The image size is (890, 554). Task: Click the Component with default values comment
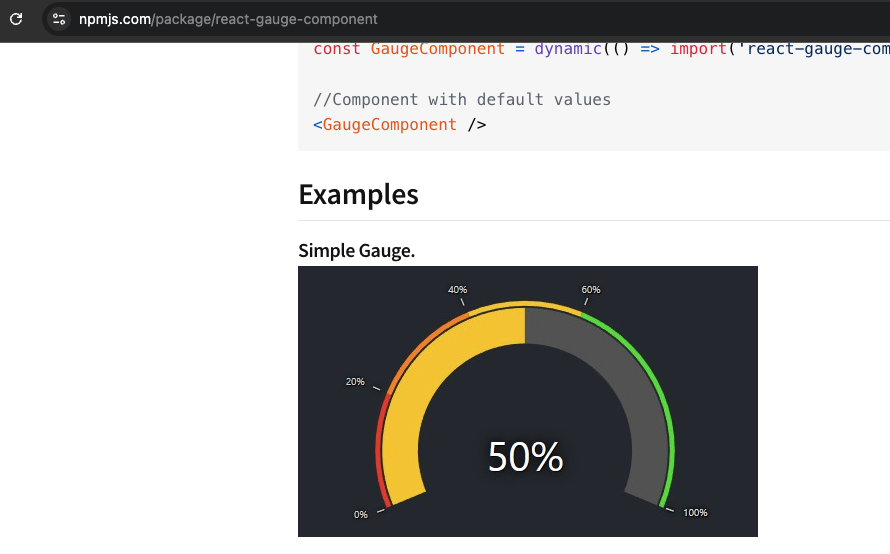coord(462,99)
